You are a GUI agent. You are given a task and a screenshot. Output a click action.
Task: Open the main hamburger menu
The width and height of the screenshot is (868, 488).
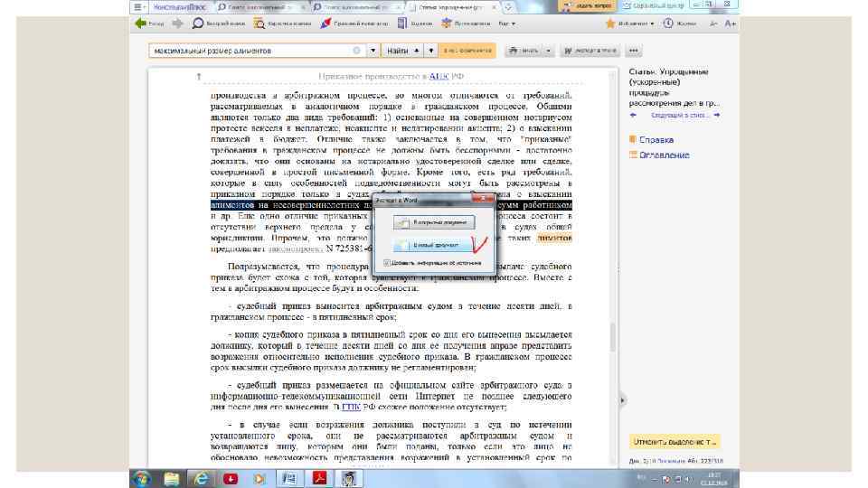[x=137, y=6]
